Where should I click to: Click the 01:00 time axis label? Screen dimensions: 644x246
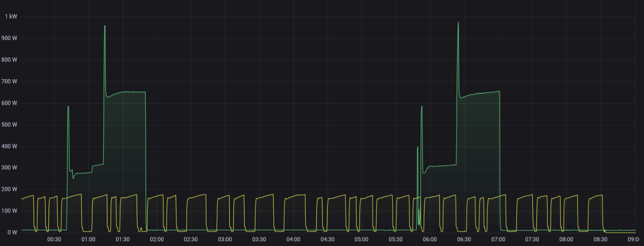[x=89, y=240]
